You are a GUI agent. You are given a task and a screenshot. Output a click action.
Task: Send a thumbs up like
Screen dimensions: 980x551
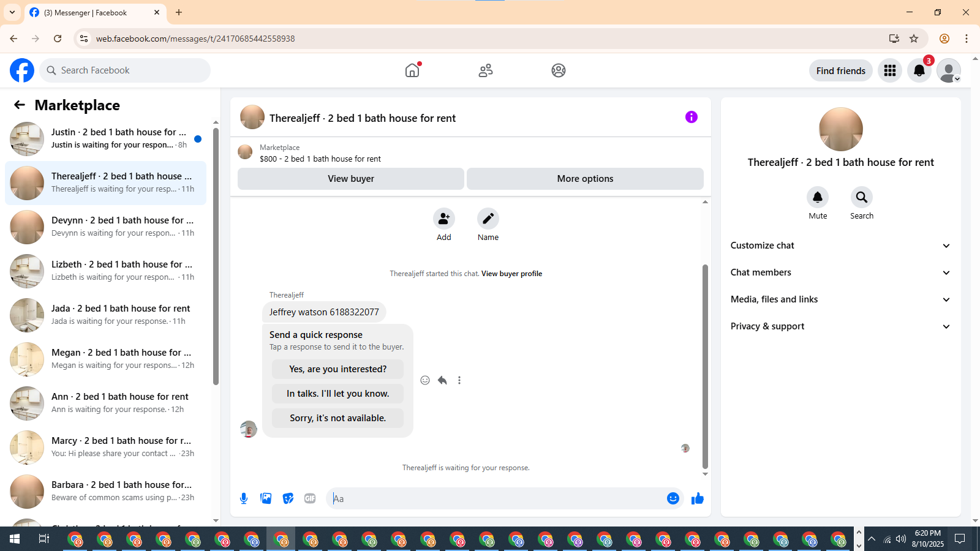click(698, 498)
